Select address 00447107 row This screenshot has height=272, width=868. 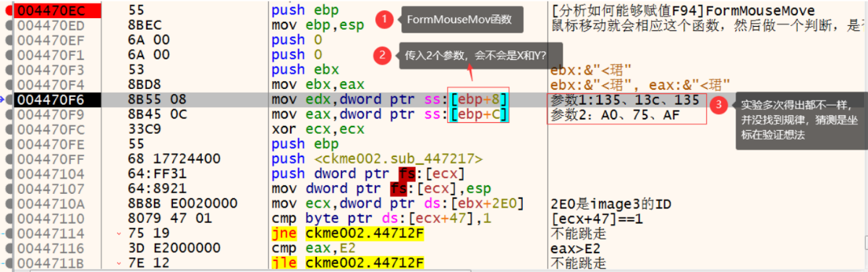click(51, 188)
